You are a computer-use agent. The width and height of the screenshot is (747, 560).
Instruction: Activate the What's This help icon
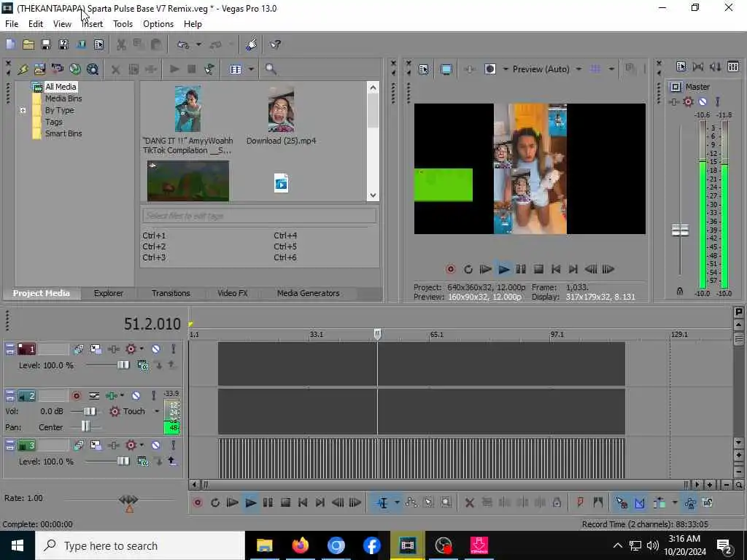click(275, 44)
